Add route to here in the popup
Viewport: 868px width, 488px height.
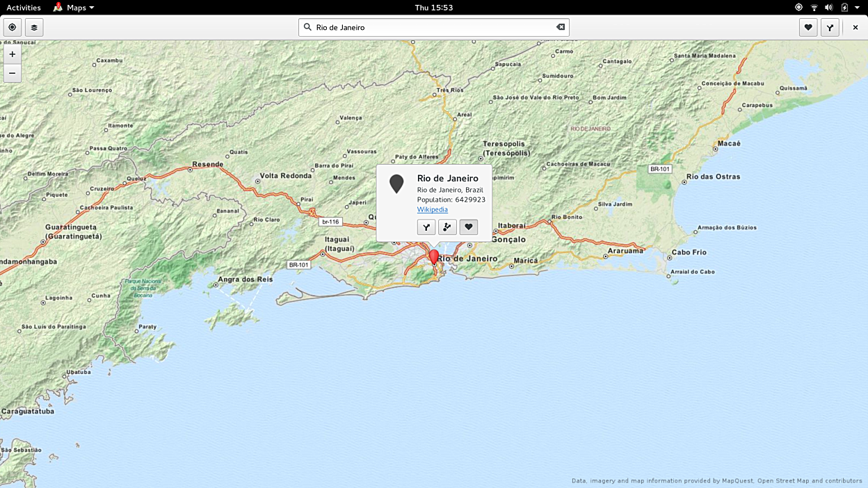point(426,227)
